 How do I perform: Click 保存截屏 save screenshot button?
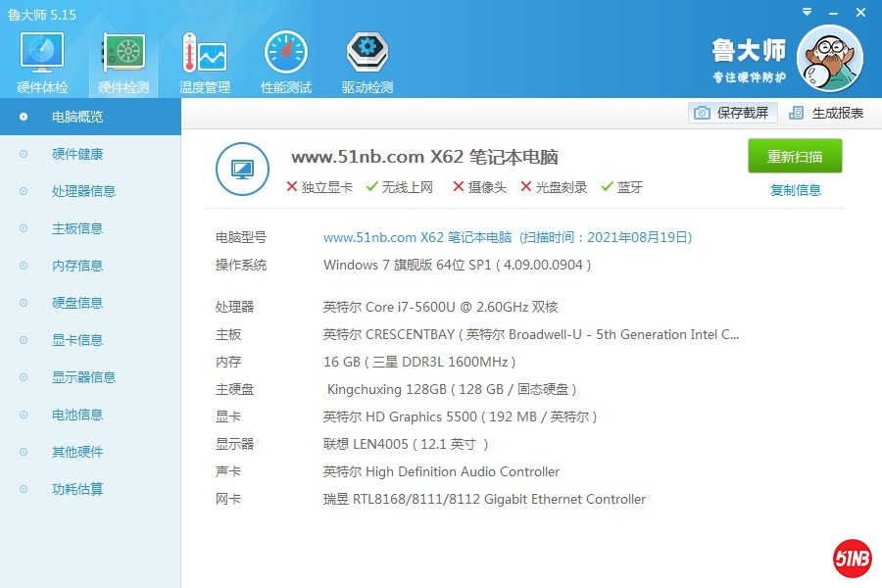[733, 113]
